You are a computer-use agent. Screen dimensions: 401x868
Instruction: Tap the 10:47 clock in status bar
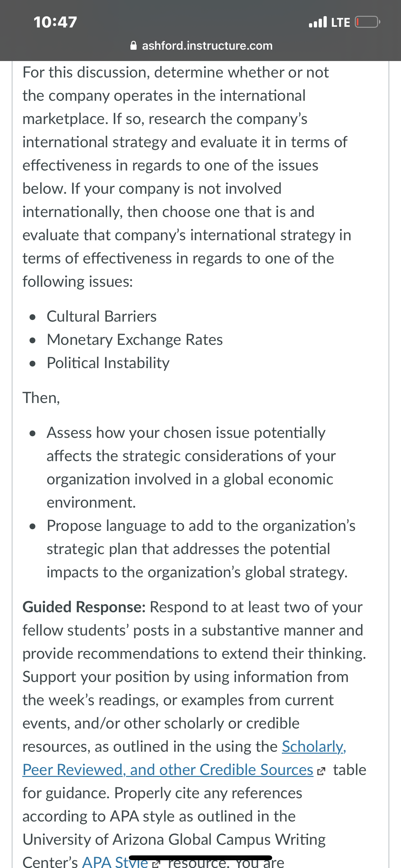[55, 22]
